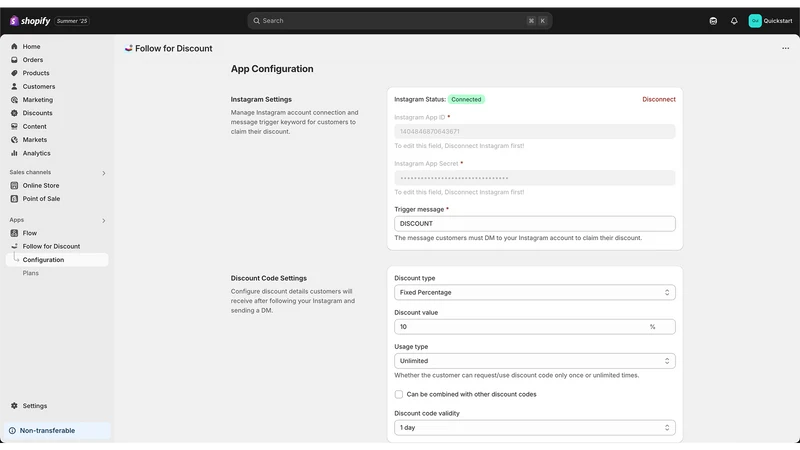This screenshot has height=450, width=800.
Task: Open the Discount code validity dropdown
Action: (534, 428)
